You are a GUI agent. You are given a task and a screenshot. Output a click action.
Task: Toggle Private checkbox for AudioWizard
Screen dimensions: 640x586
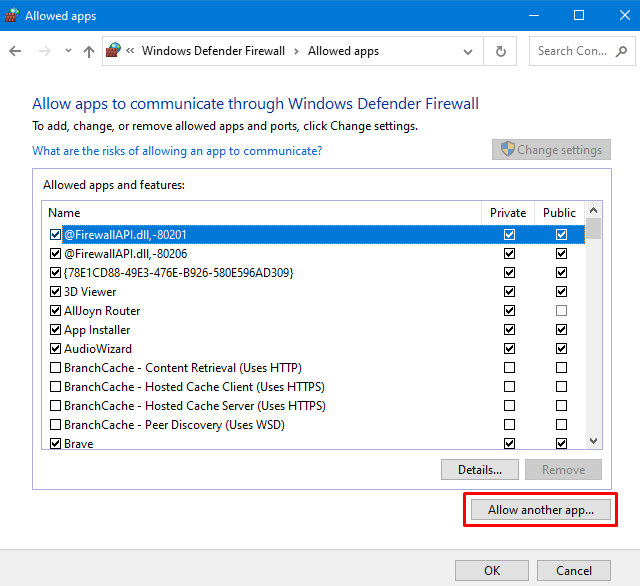pos(510,349)
